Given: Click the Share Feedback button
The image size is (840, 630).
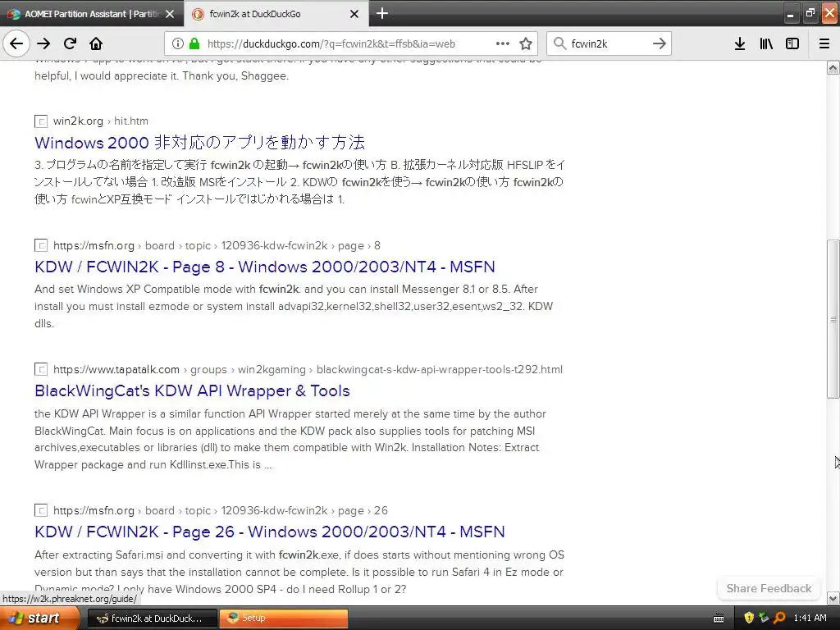Looking at the screenshot, I should (769, 588).
